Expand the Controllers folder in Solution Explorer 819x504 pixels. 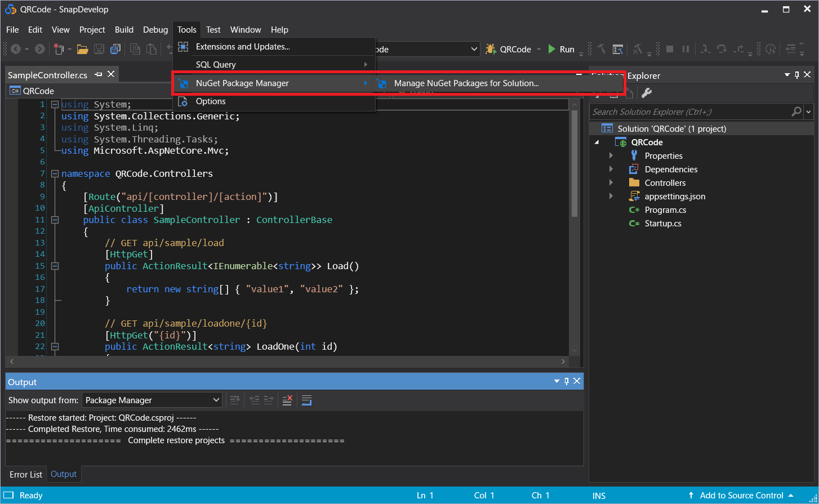611,182
